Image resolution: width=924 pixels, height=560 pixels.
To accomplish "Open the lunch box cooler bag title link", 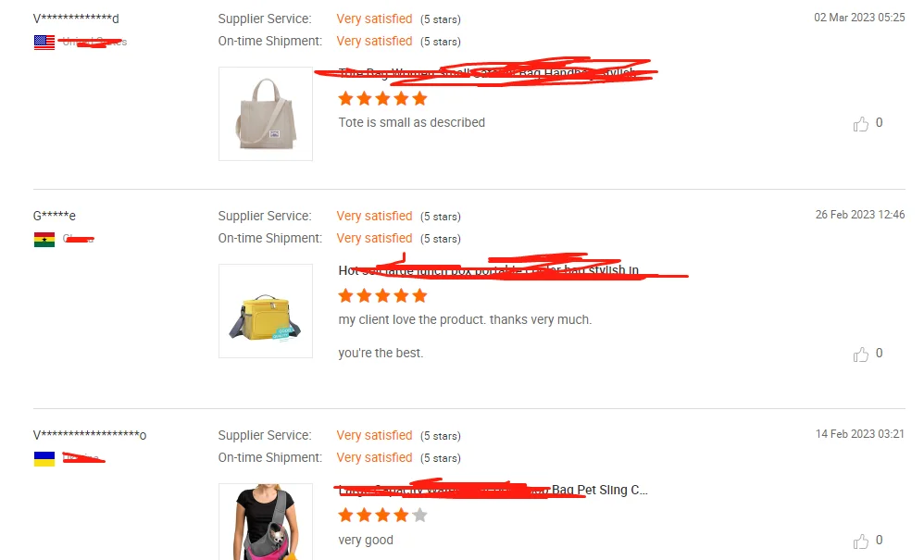I will (489, 270).
